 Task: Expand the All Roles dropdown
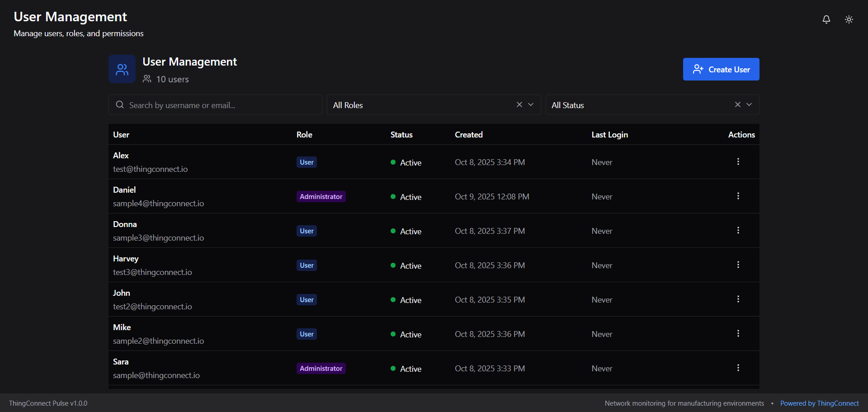pos(531,104)
